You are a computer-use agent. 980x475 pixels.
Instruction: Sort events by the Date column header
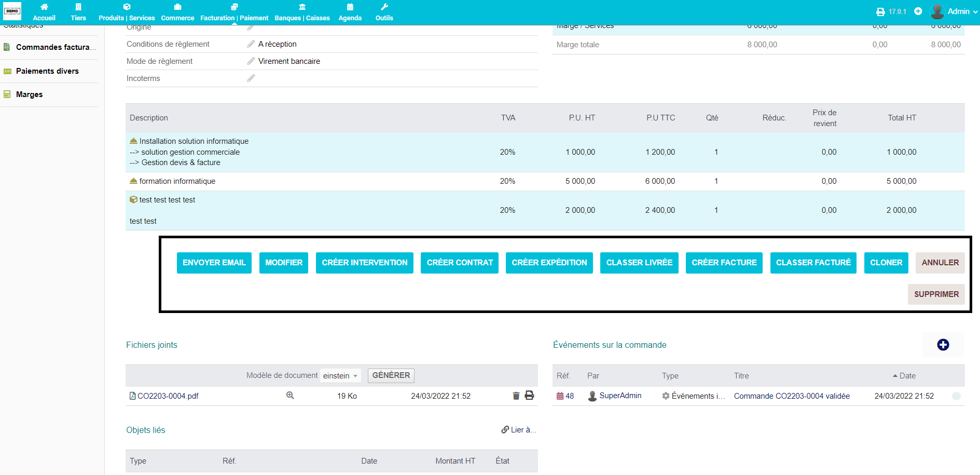tap(907, 376)
